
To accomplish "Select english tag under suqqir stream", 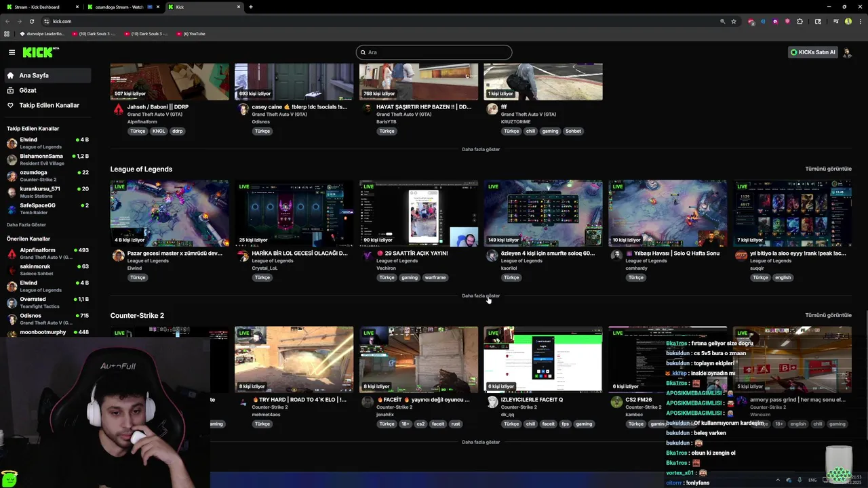I will pos(783,277).
